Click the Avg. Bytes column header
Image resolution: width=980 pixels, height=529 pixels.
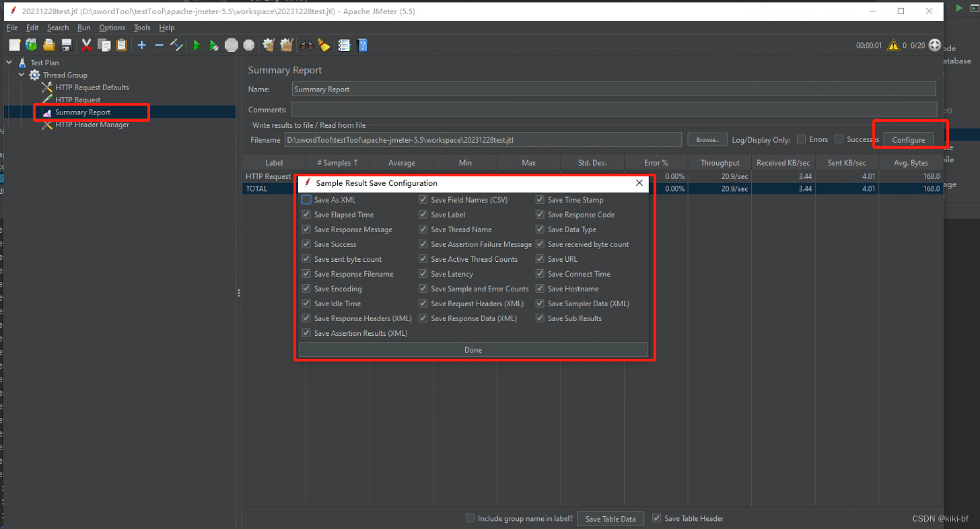[x=911, y=163]
